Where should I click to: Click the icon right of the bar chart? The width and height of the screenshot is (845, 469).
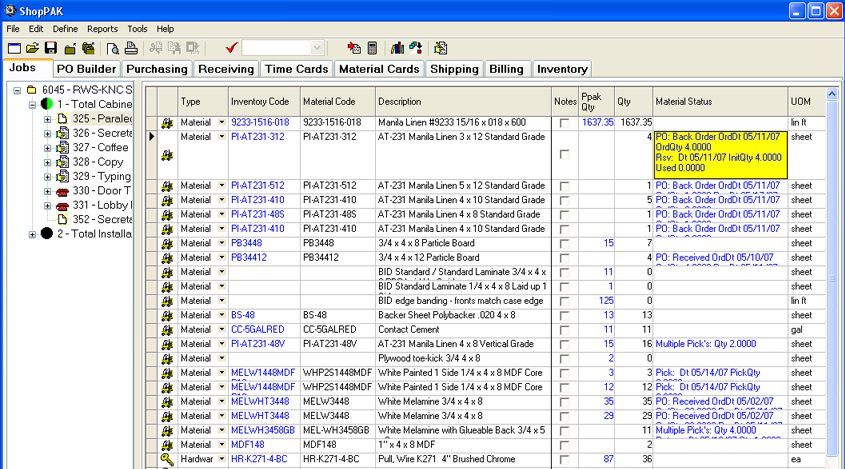click(x=415, y=48)
